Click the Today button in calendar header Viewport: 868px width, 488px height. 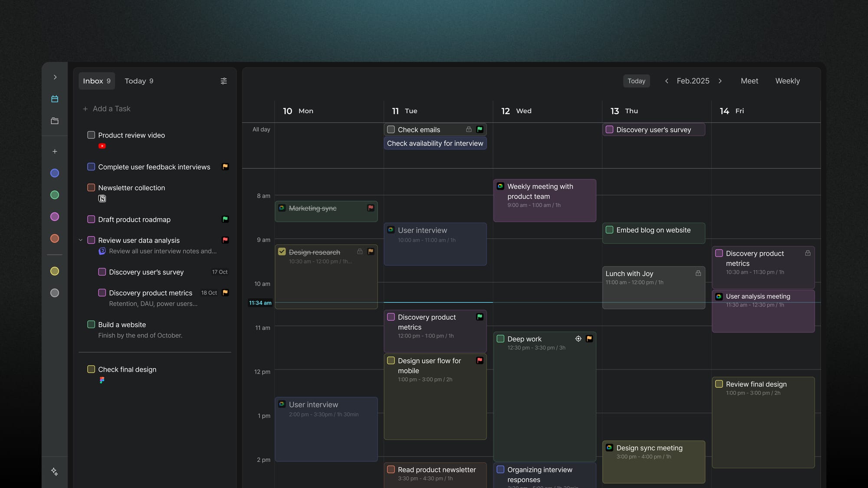click(x=636, y=81)
